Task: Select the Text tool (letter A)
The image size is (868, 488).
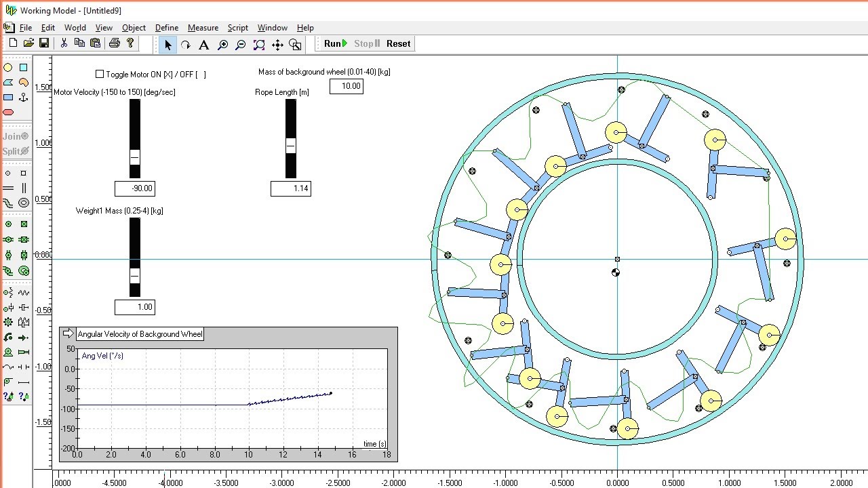Action: point(203,45)
